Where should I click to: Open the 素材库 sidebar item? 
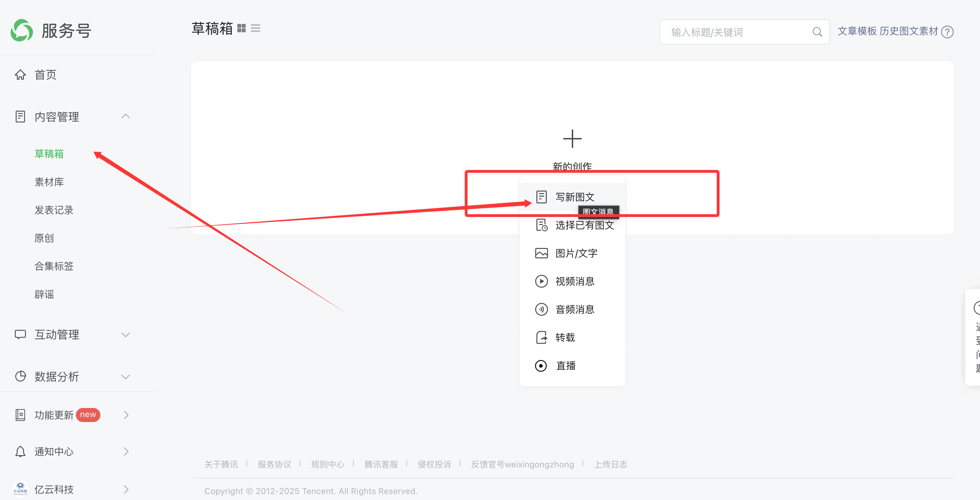point(49,182)
